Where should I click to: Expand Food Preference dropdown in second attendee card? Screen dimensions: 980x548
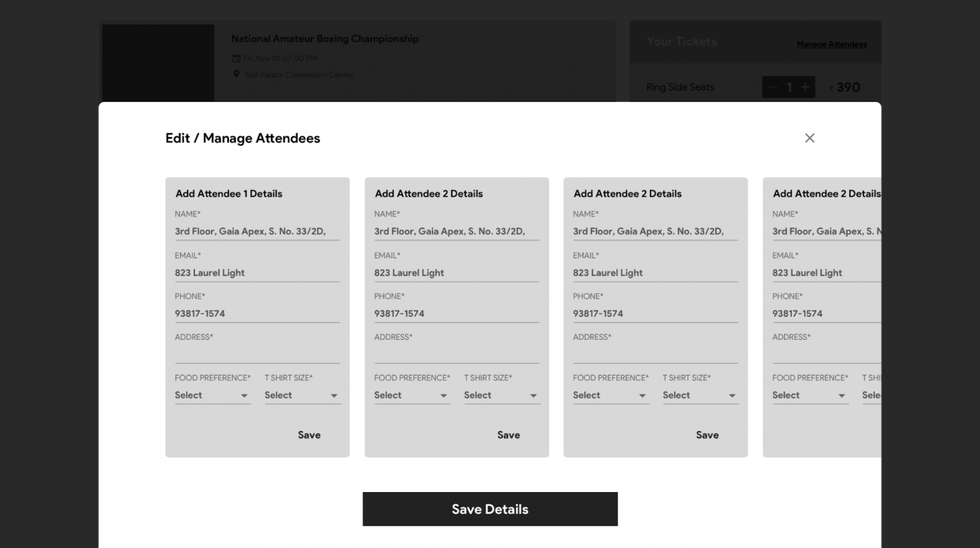click(411, 396)
